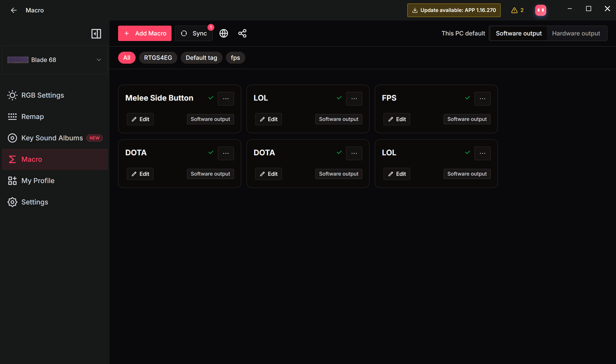Image resolution: width=616 pixels, height=364 pixels.
Task: Switch default to Hardware output
Action: pyautogui.click(x=576, y=33)
